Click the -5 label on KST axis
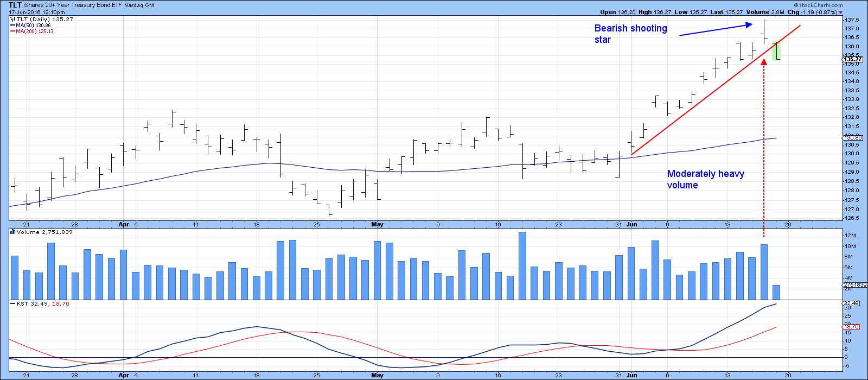This screenshot has width=868, height=380. pos(847,365)
